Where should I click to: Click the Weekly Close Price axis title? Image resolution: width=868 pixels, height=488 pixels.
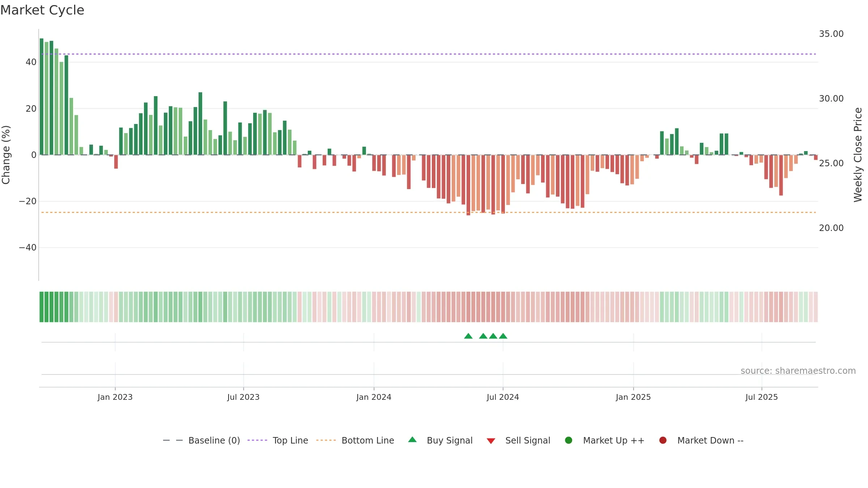[x=858, y=155]
